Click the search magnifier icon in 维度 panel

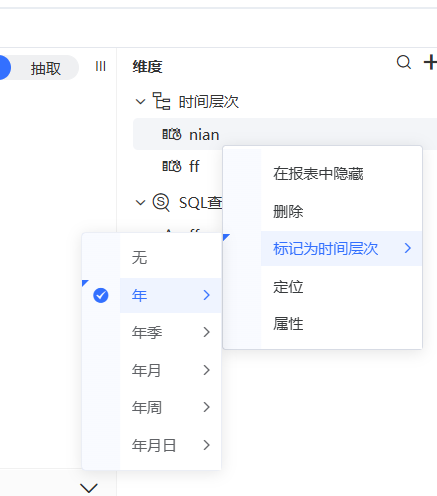click(404, 62)
